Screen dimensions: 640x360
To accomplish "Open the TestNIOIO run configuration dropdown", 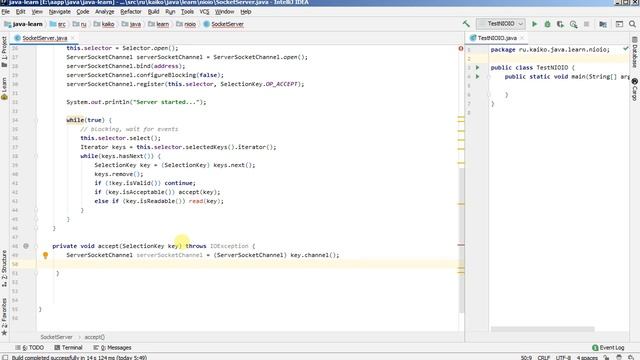I will point(500,24).
